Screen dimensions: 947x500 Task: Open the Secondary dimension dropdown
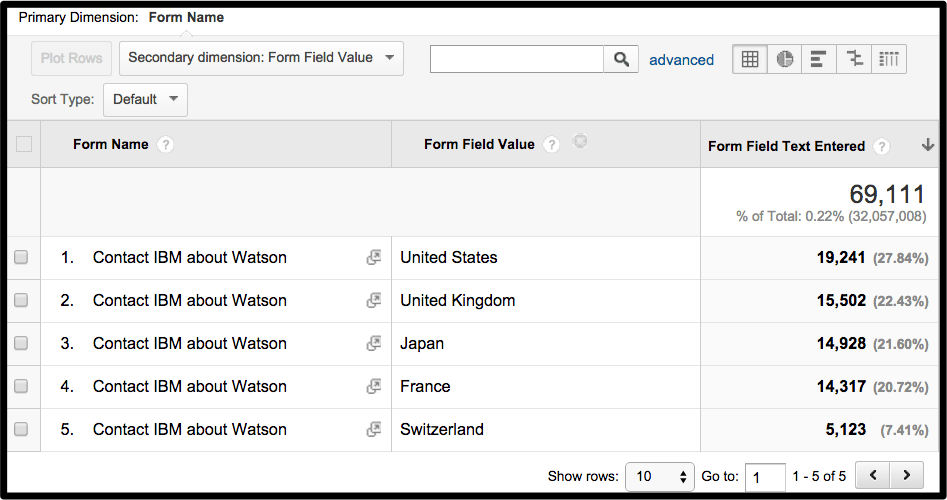pos(261,58)
